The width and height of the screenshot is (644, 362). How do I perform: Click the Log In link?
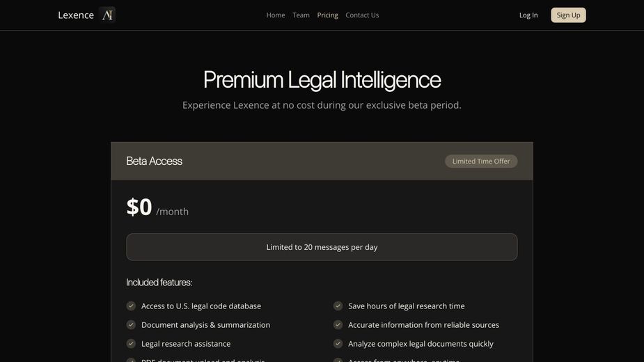point(528,15)
